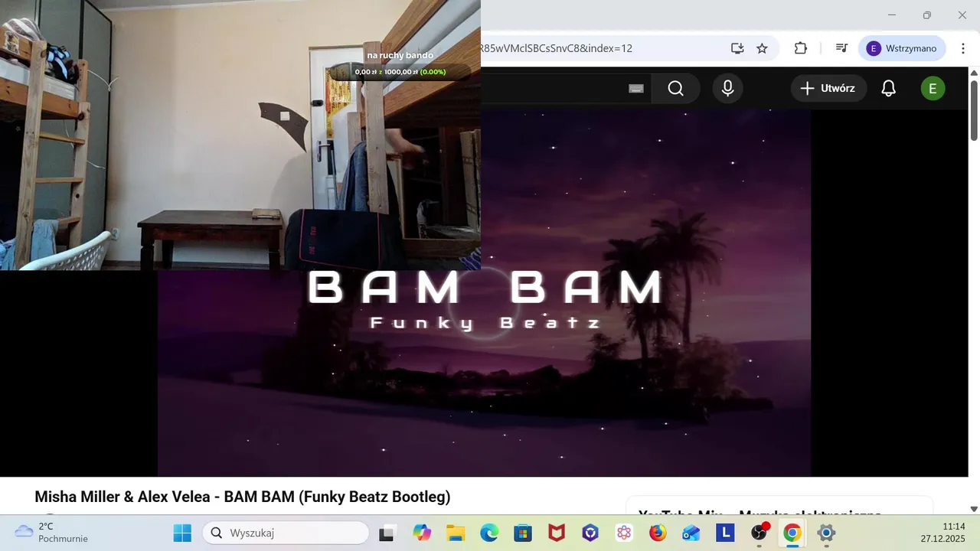This screenshot has height=551, width=980.
Task: Click the scrollbar up arrow
Action: [974, 73]
